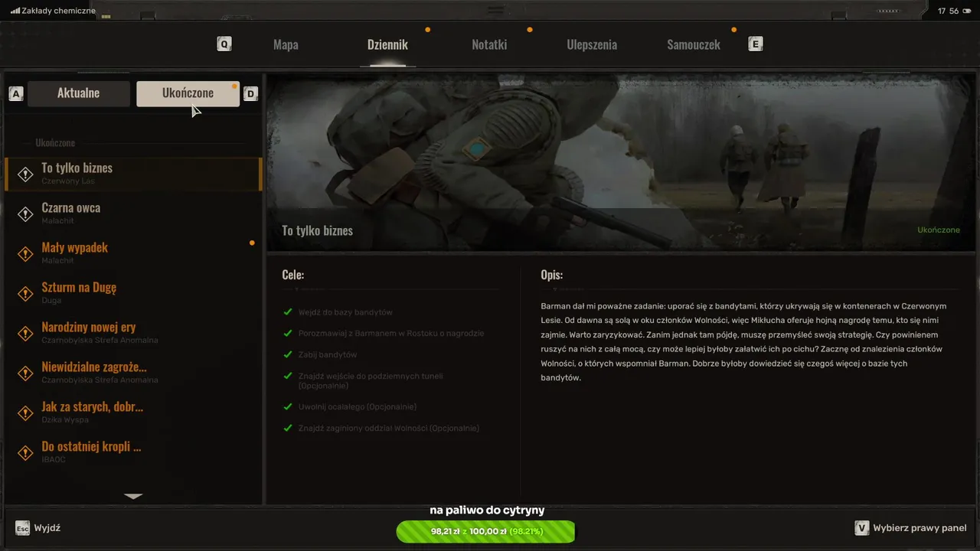Select the quest Niewidzialne zagroże...
The height and width of the screenshot is (551, 980).
[x=133, y=373]
